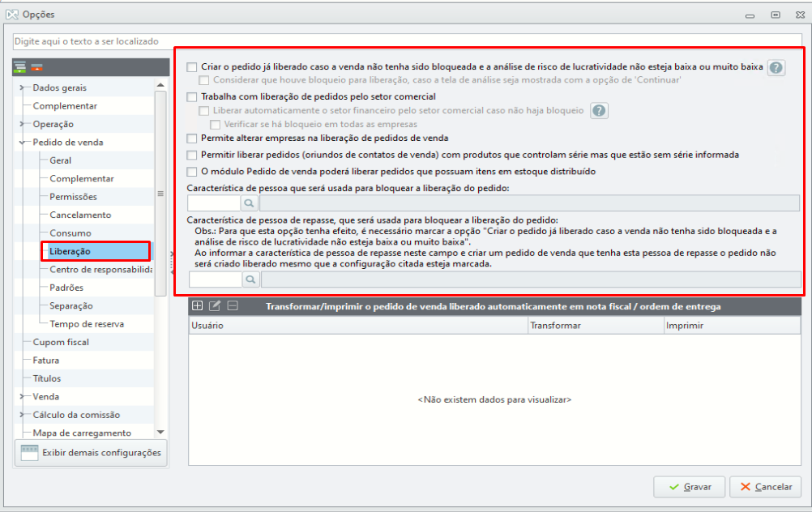Click the Cancelar button
Viewport: 812px width, 512px height.
click(765, 487)
